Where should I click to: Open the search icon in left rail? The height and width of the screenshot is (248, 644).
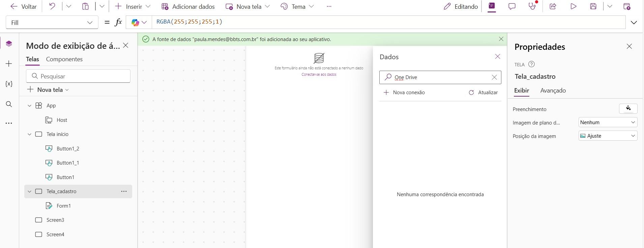pyautogui.click(x=9, y=104)
